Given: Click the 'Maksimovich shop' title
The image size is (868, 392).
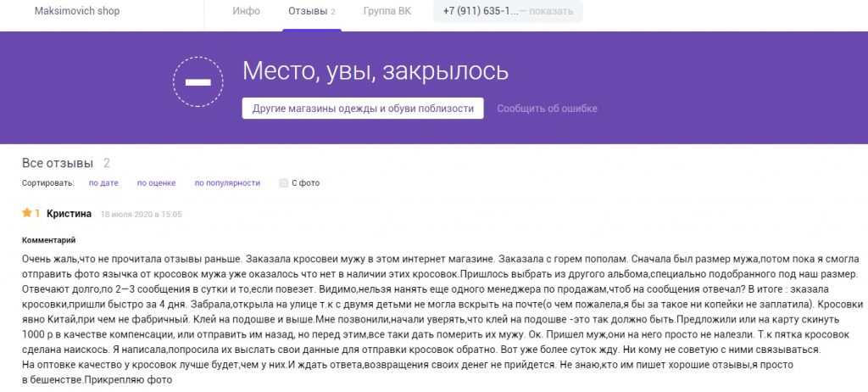Looking at the screenshot, I should click(77, 10).
